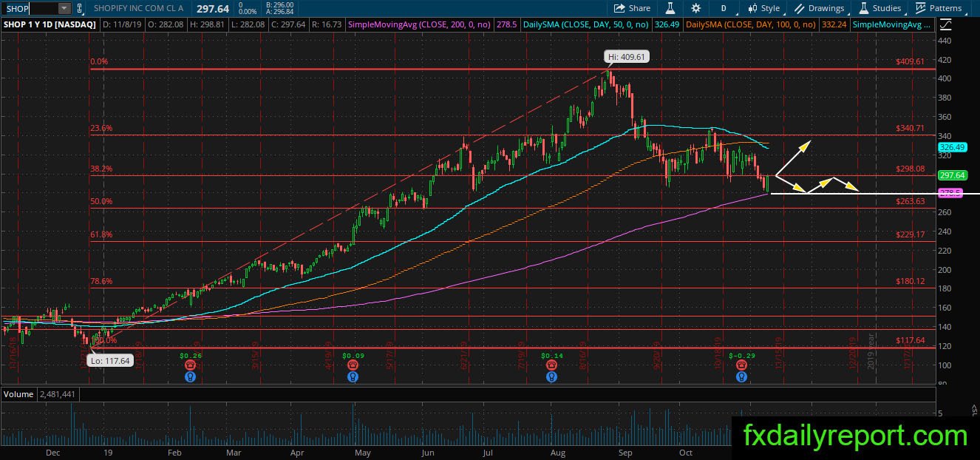The image size is (980, 460).
Task: Click the earnings phone icon under $-0.29
Action: tap(741, 365)
